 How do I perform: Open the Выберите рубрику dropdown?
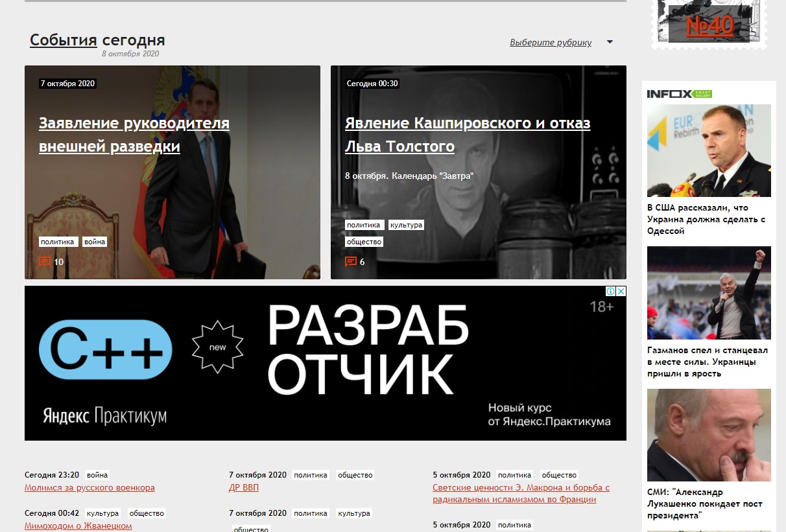coord(551,42)
